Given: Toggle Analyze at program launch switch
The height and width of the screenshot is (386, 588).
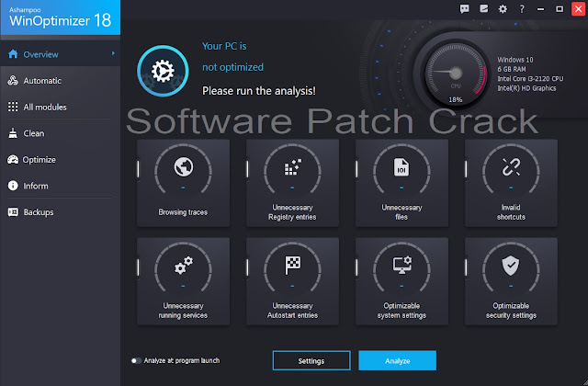Looking at the screenshot, I should coord(136,361).
